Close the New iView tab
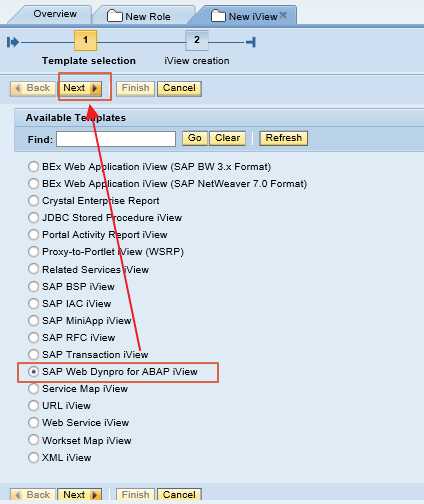The image size is (424, 504). point(283,15)
